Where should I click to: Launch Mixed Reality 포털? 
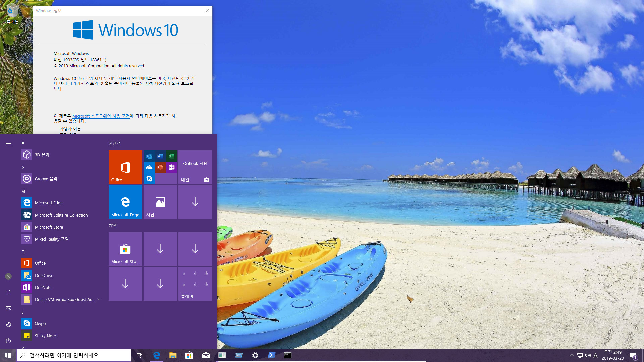click(60, 239)
